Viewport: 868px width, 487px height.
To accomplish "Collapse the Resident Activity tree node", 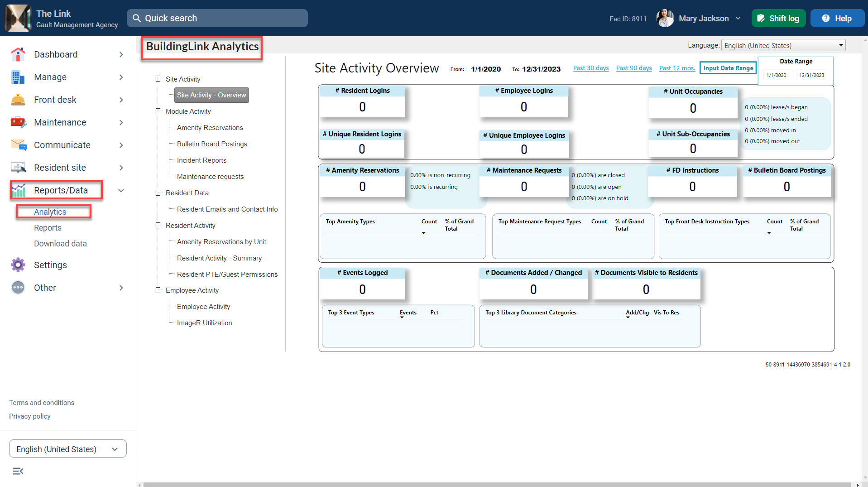I will pyautogui.click(x=158, y=225).
